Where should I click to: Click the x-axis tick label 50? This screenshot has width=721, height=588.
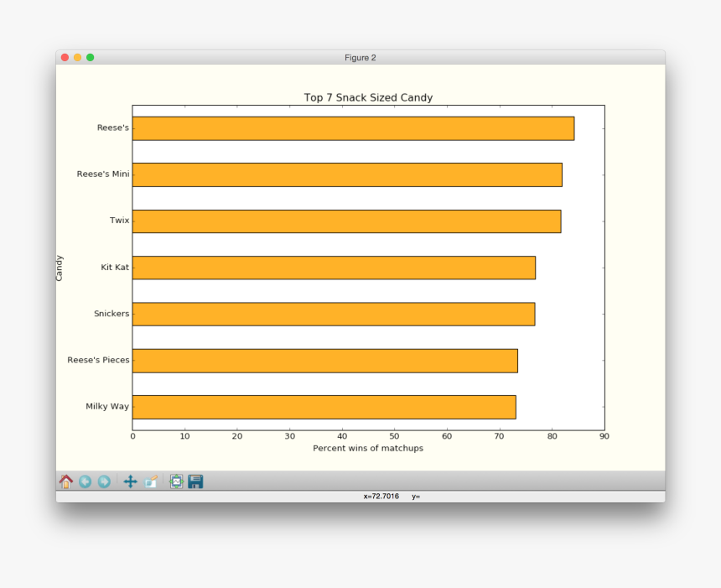(x=395, y=436)
